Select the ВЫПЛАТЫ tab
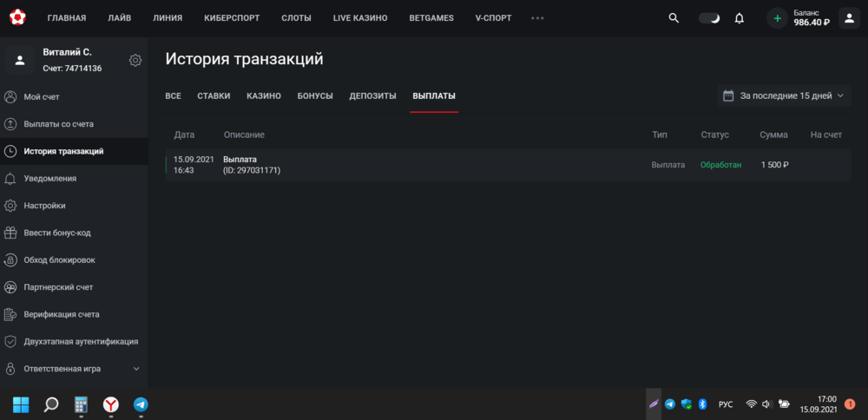The width and height of the screenshot is (868, 420). (434, 95)
